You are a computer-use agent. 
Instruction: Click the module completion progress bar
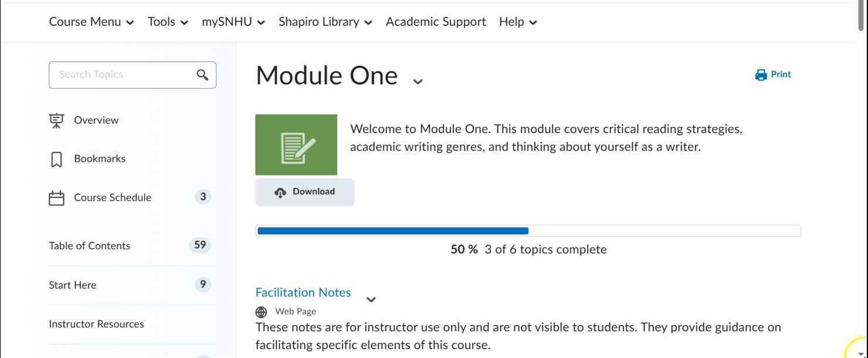[x=528, y=231]
